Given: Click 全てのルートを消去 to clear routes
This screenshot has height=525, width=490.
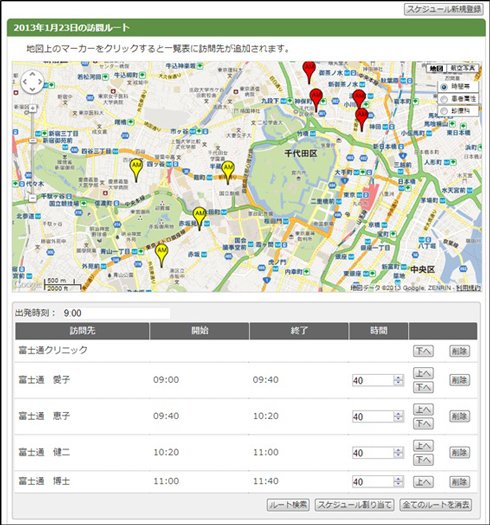Looking at the screenshot, I should 436,505.
